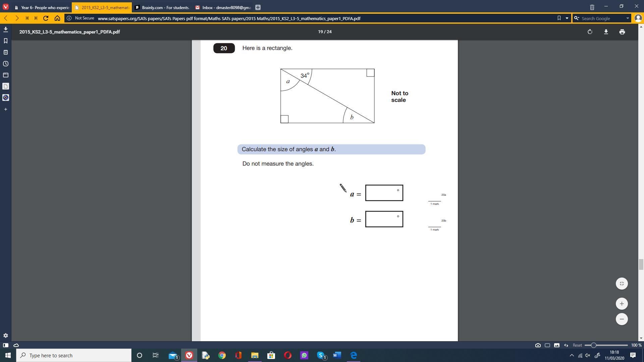Toggle image loading in status bar
This screenshot has height=362, width=644.
click(x=556, y=345)
